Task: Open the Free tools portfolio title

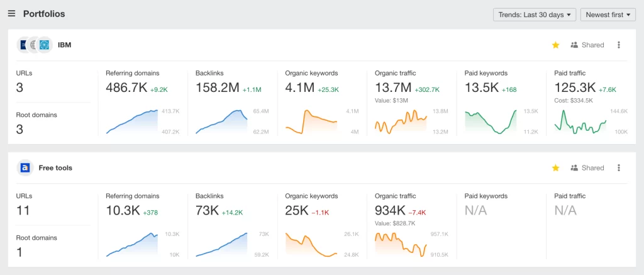Action: 55,168
